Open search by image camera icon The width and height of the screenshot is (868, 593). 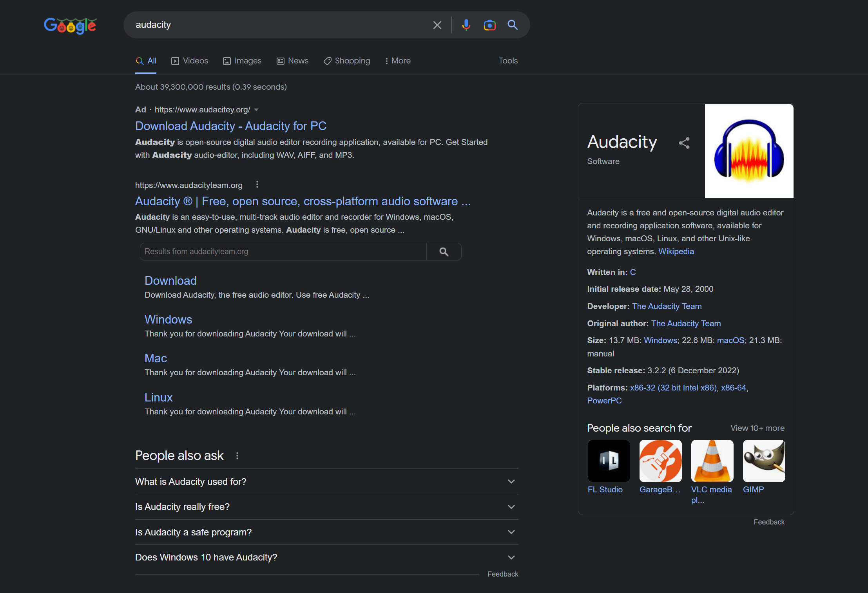489,25
